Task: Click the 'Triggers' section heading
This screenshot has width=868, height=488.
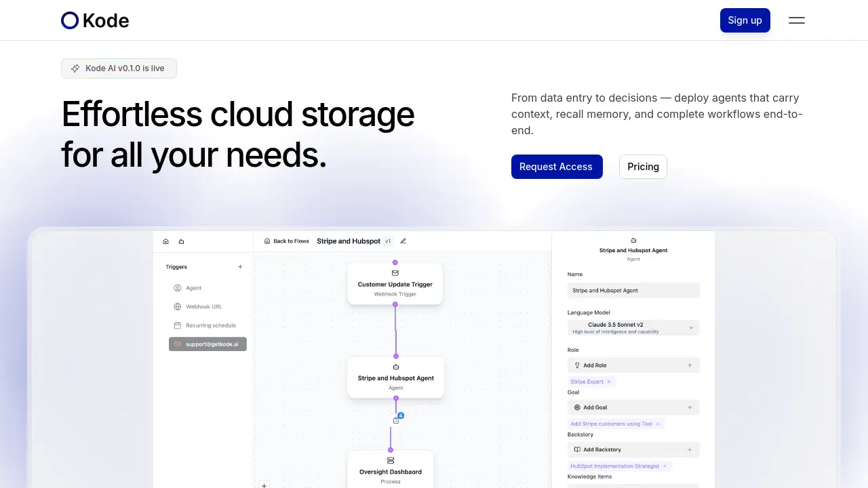Action: point(176,267)
